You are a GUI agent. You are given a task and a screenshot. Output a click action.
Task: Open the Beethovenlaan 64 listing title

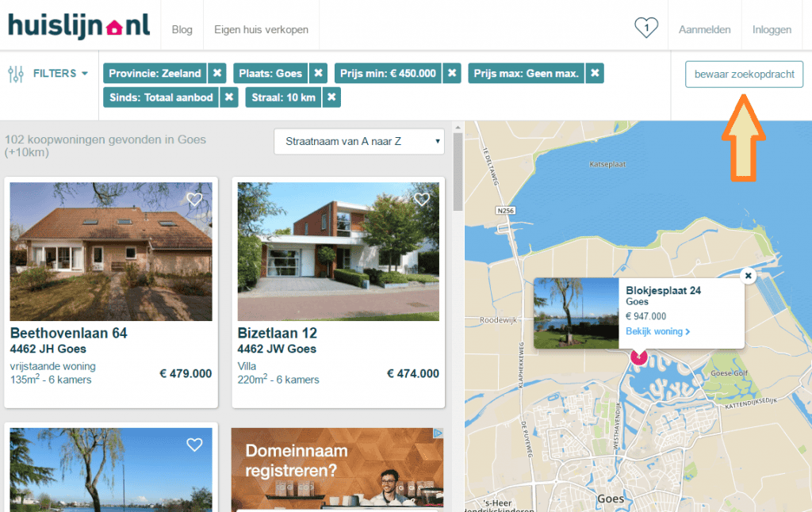(x=69, y=333)
